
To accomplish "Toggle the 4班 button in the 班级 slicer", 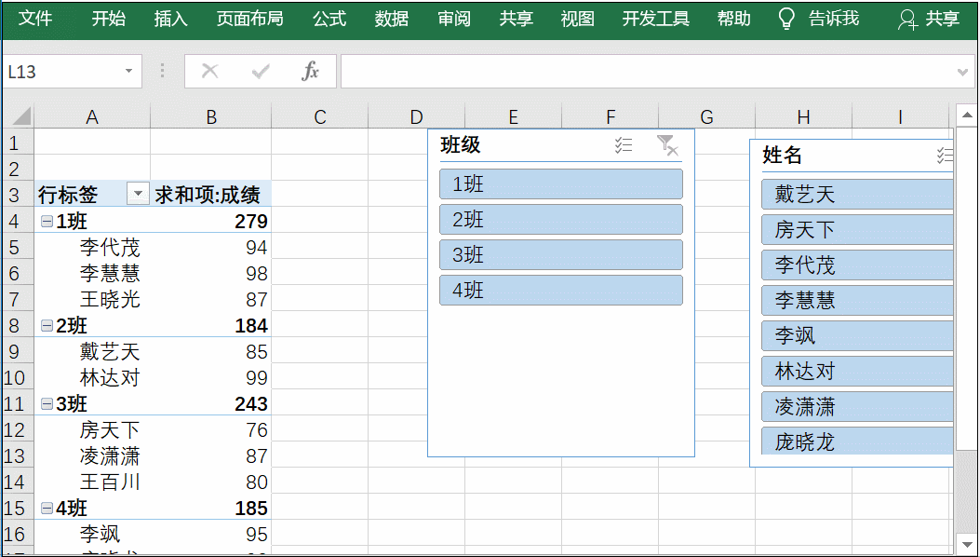I will click(x=559, y=290).
